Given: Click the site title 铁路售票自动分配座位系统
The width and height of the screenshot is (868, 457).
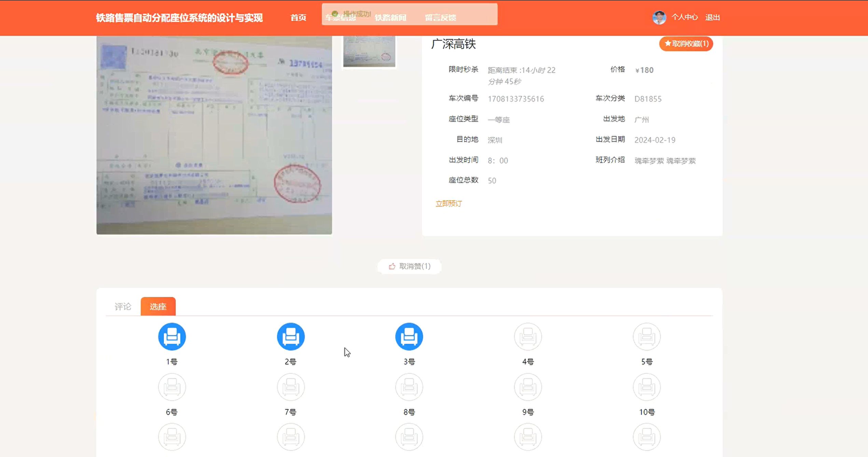Looking at the screenshot, I should (x=179, y=18).
